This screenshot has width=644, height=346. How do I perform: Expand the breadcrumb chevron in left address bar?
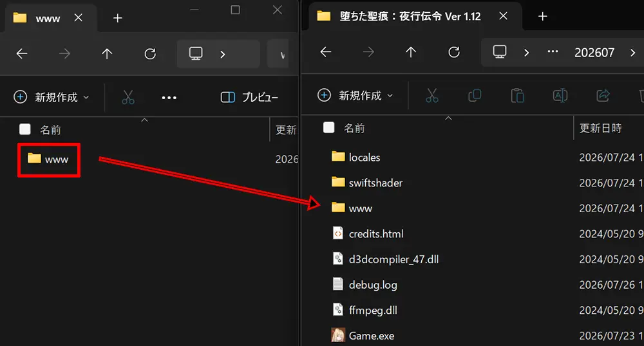[223, 54]
